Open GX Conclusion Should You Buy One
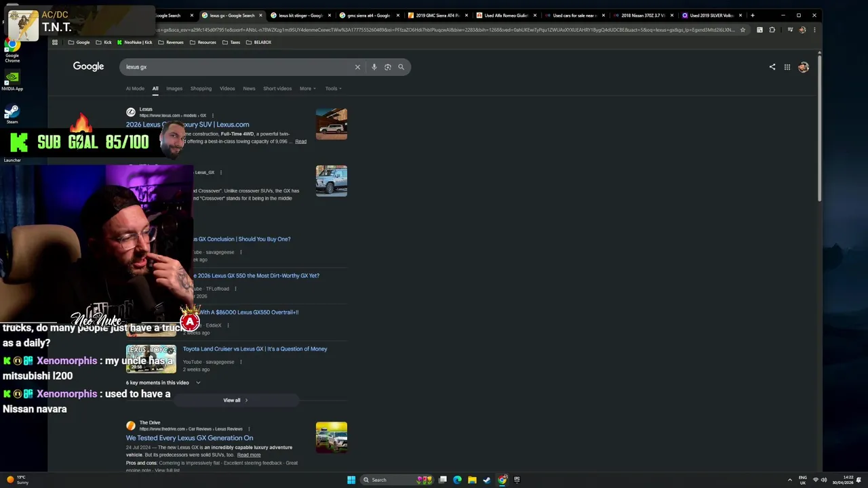 point(241,239)
